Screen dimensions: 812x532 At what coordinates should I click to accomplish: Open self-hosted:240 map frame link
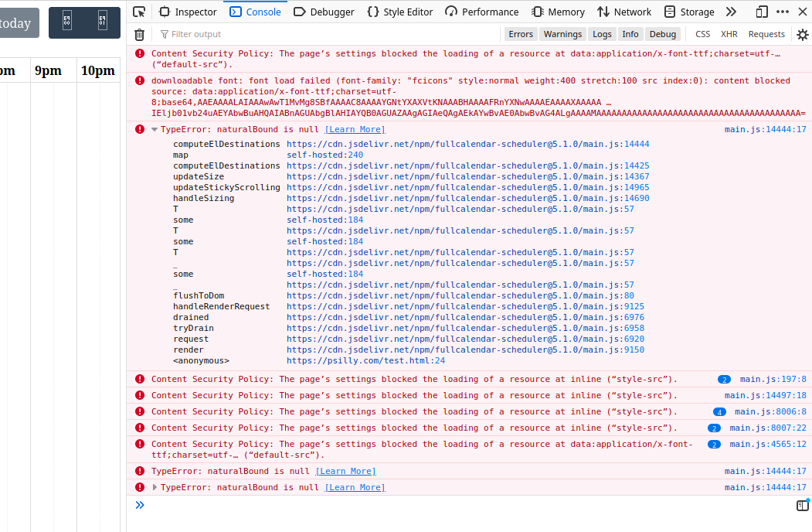[324, 155]
